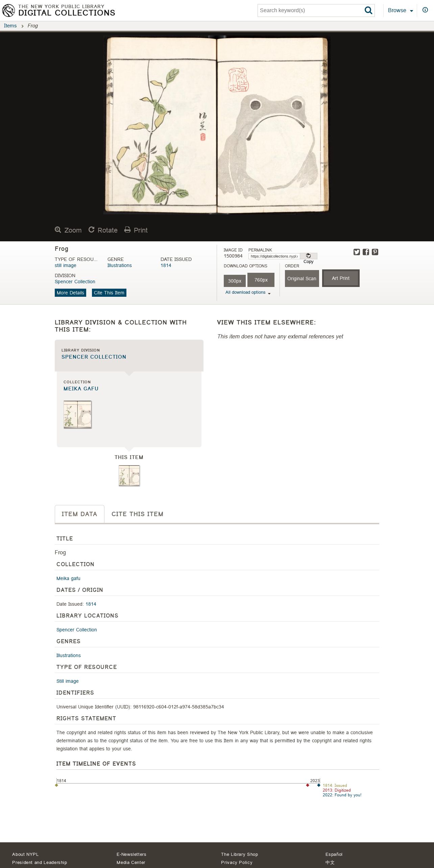Rotate the frog image
This screenshot has width=434, height=868.
click(x=103, y=230)
